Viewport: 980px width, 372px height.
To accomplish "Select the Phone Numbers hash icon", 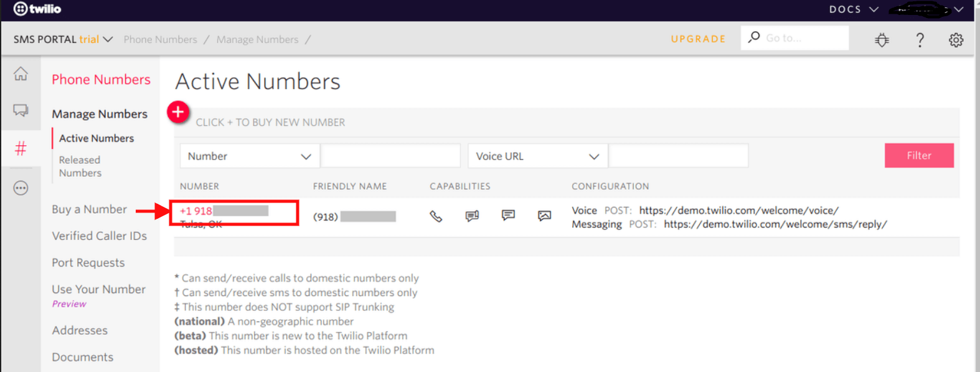I will (21, 148).
